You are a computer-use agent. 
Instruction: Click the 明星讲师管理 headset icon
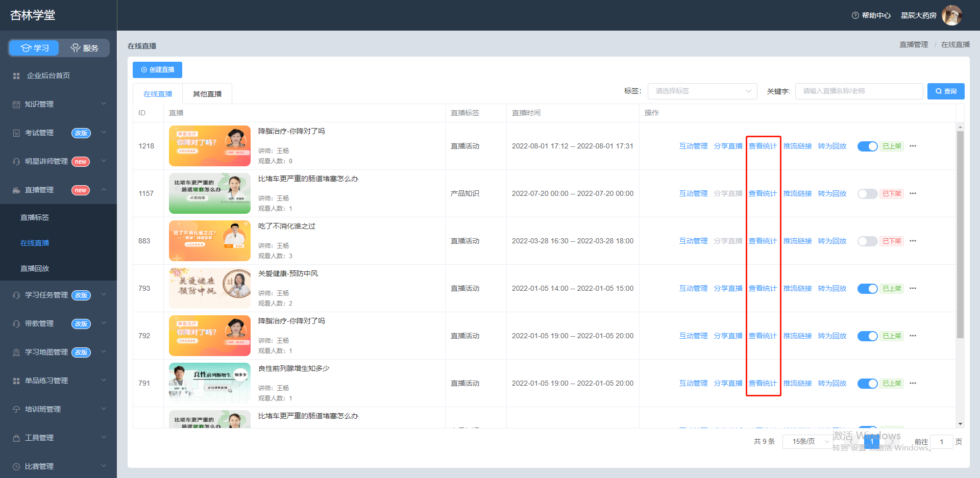point(16,162)
